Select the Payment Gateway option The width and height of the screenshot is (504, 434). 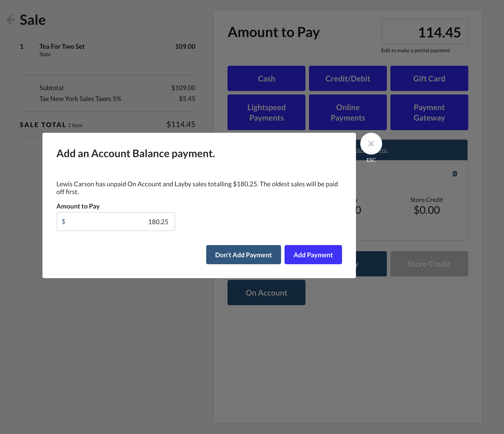pyautogui.click(x=429, y=112)
